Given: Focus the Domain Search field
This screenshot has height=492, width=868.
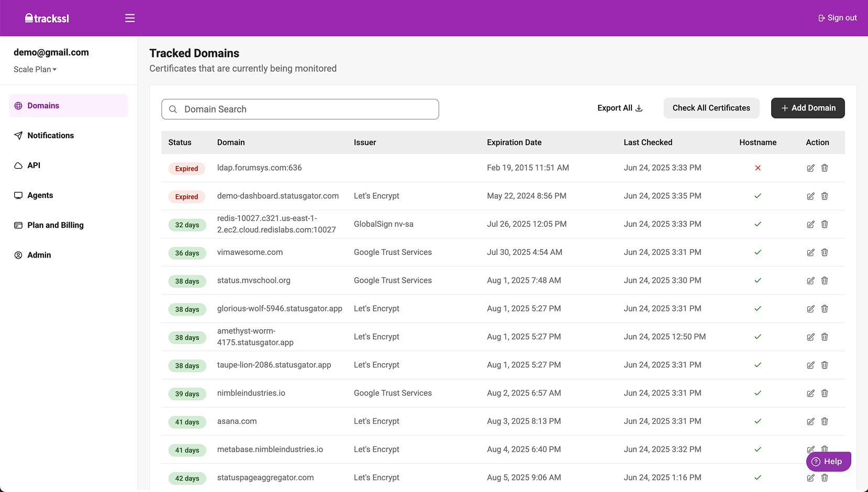Looking at the screenshot, I should [300, 109].
